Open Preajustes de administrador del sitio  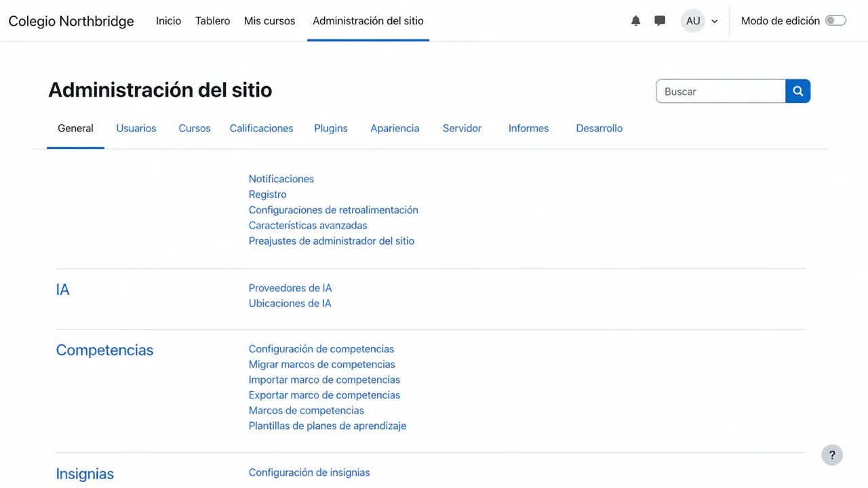click(x=332, y=241)
